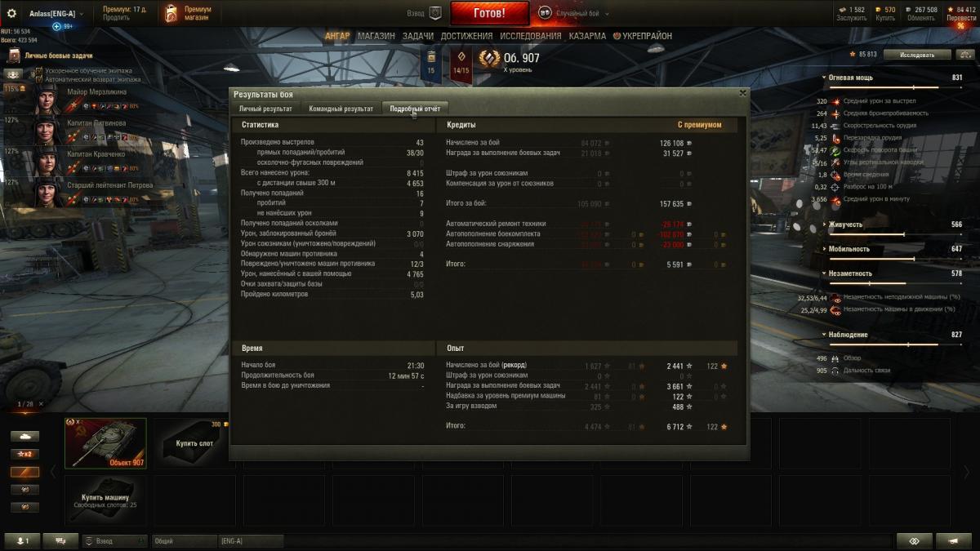
Task: Toggle the premium vehicle carousel filter
Action: coord(24,472)
